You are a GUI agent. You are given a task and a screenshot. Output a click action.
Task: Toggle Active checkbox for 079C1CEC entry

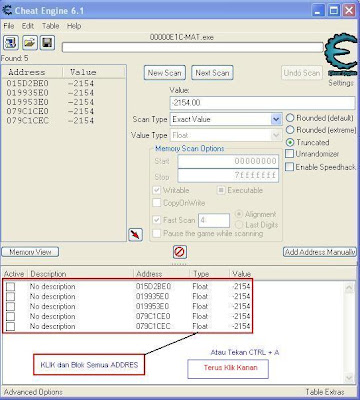(x=10, y=326)
